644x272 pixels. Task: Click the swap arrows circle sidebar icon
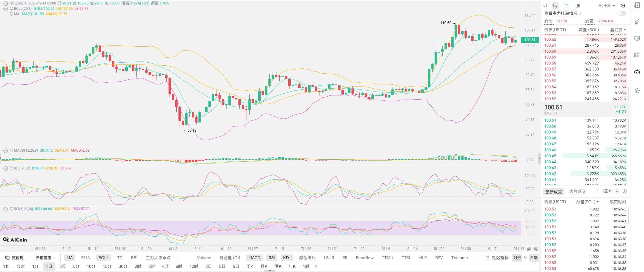(637, 91)
